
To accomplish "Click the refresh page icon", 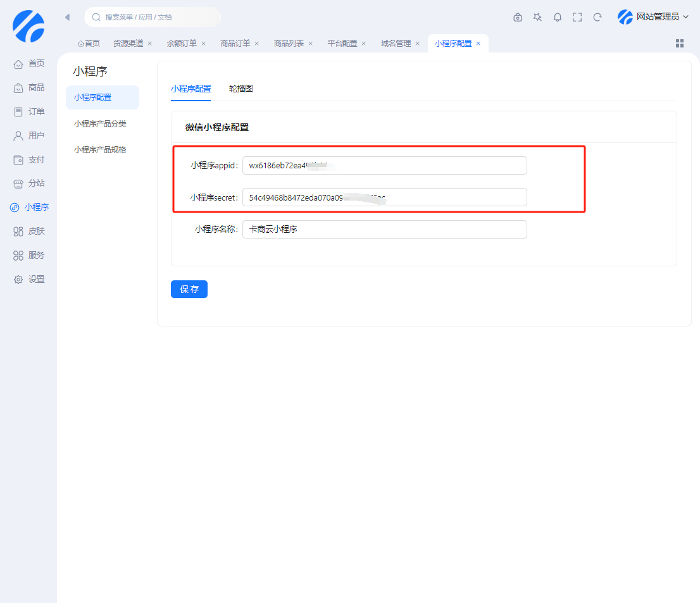I will point(597,17).
